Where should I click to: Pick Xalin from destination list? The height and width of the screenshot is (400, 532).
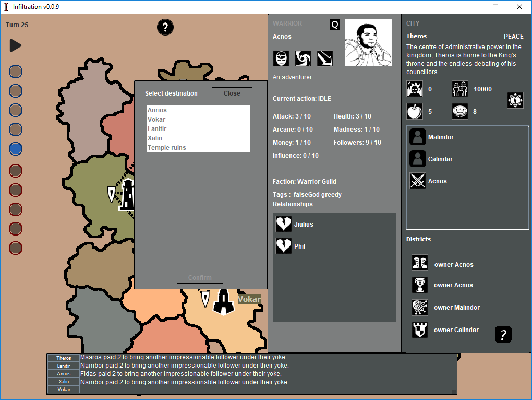(x=198, y=138)
